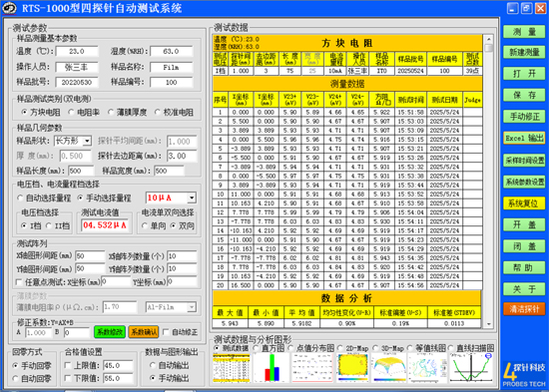Open the Al-Film material dropdown
Image resolution: width=549 pixels, height=392 pixels.
point(192,307)
